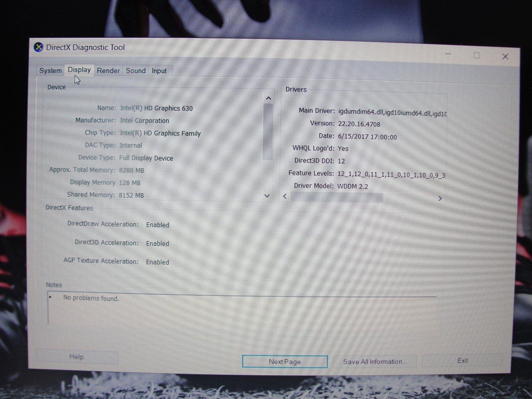Click the DirectX Diagnostic Tool title icon
Screen dimensions: 532x399
coord(39,47)
